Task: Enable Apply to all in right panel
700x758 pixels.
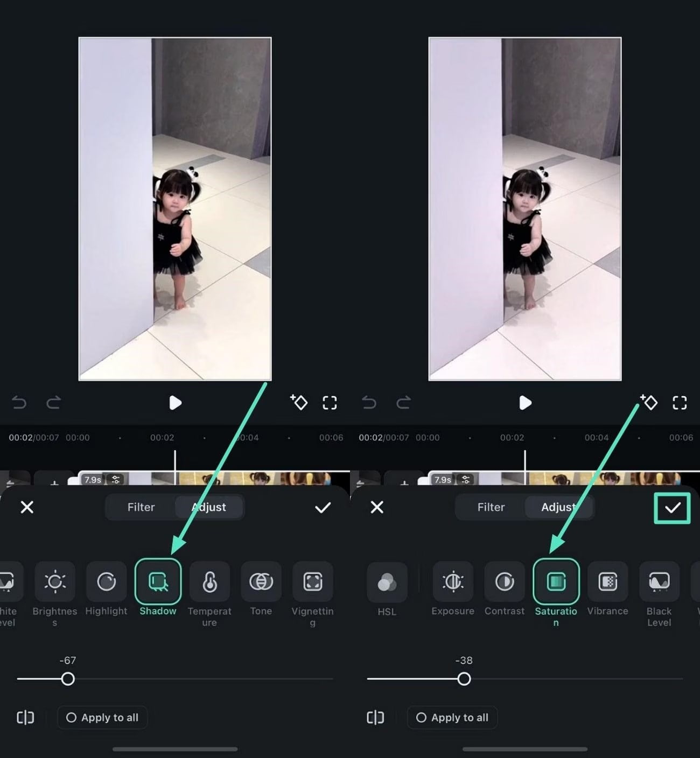Action: pyautogui.click(x=452, y=718)
